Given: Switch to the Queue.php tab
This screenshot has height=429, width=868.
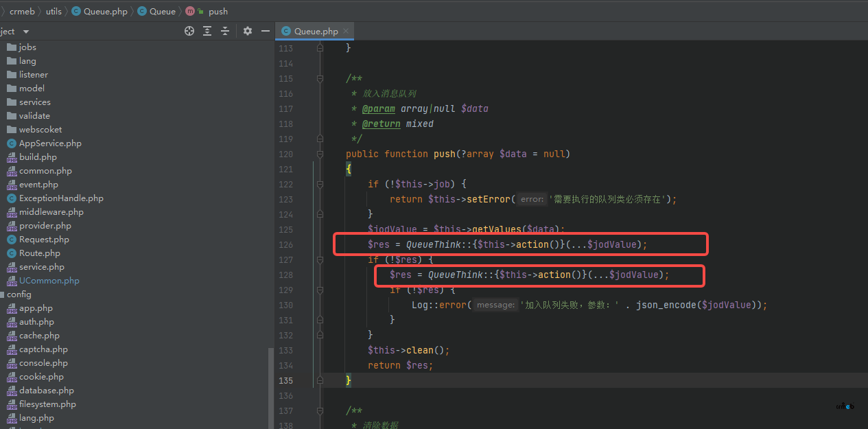Looking at the screenshot, I should (x=315, y=31).
